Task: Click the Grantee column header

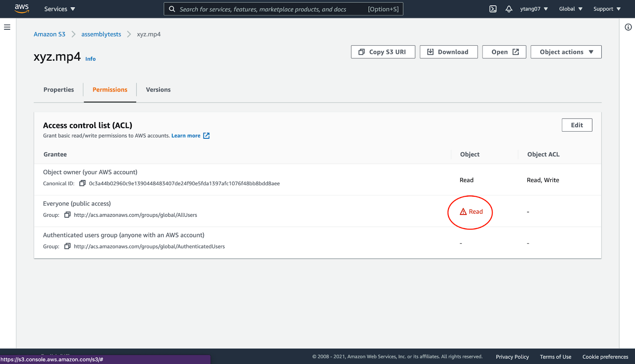Action: [55, 154]
